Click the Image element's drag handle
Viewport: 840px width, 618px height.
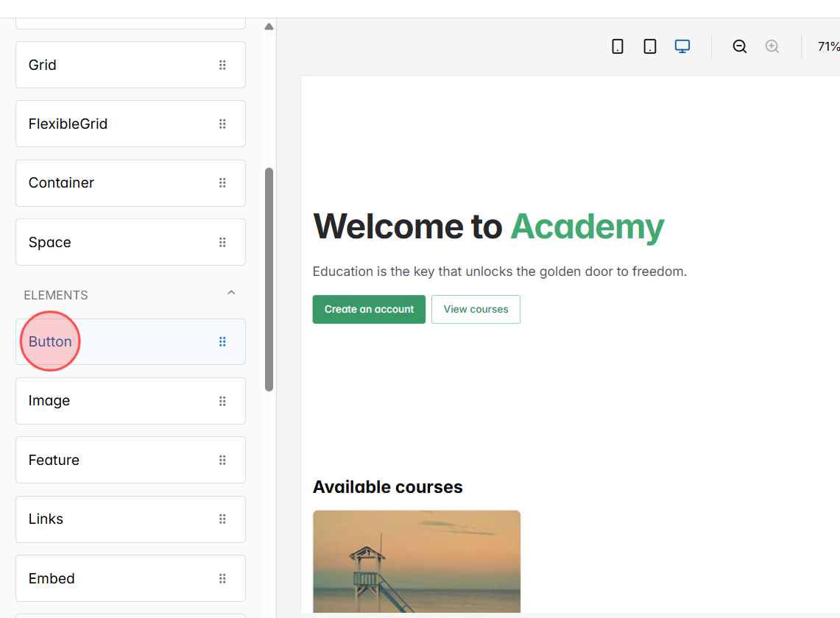coord(222,401)
